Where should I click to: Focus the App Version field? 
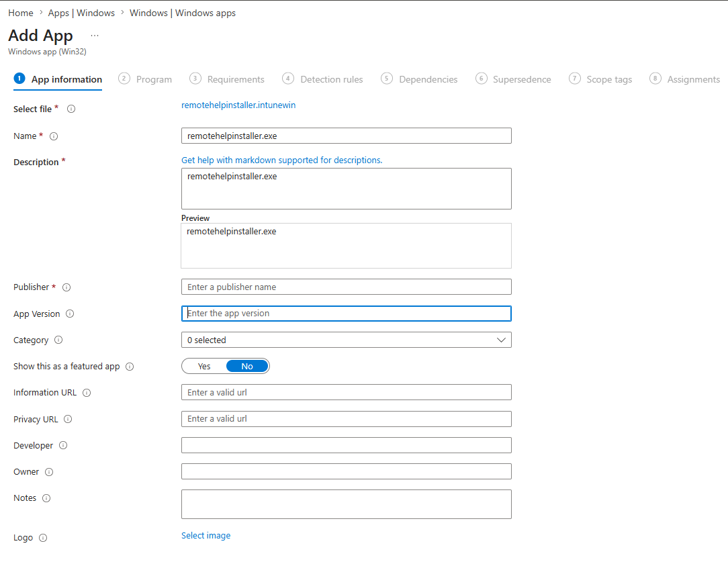coord(347,314)
